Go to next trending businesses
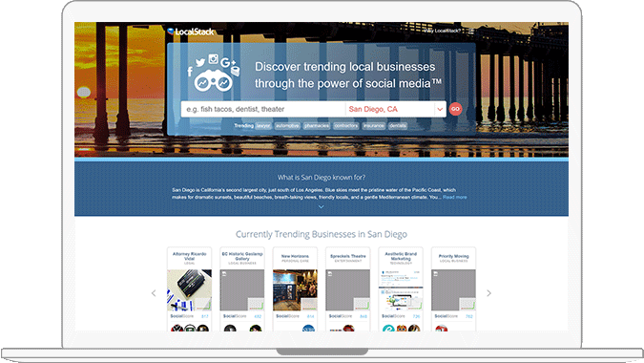 [x=488, y=293]
